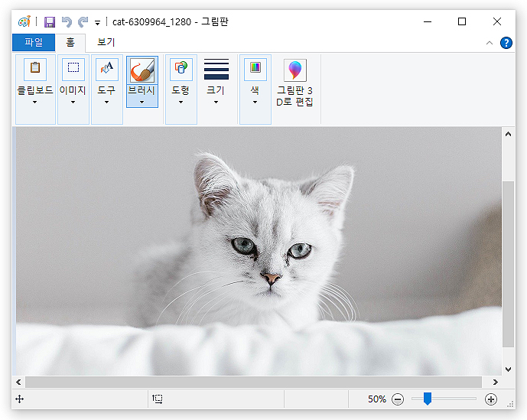Screen dimensions: 527x420
Task: Click the zoom slider handle
Action: [428, 399]
